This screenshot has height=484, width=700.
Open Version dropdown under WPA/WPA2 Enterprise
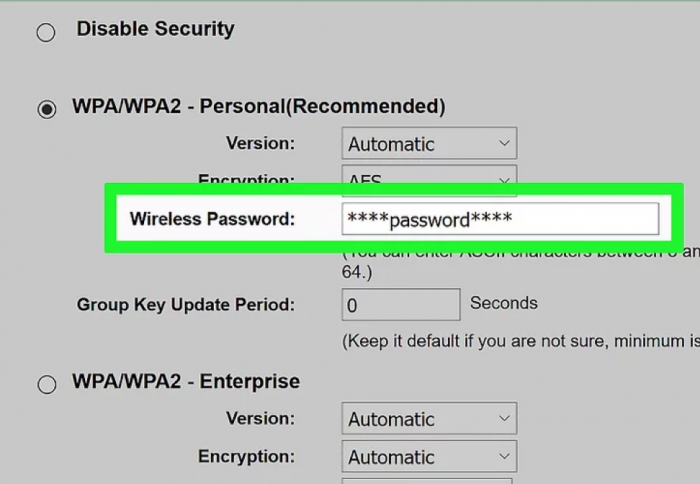pyautogui.click(x=429, y=418)
